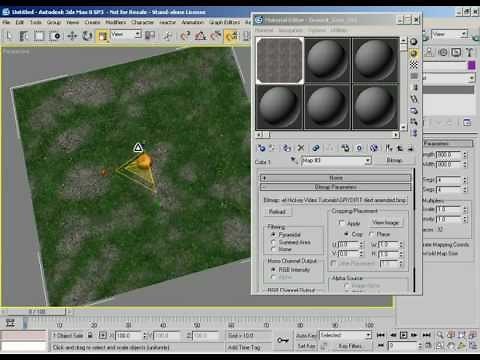Click the Reload button
The height and width of the screenshot is (360, 480).
point(277,212)
